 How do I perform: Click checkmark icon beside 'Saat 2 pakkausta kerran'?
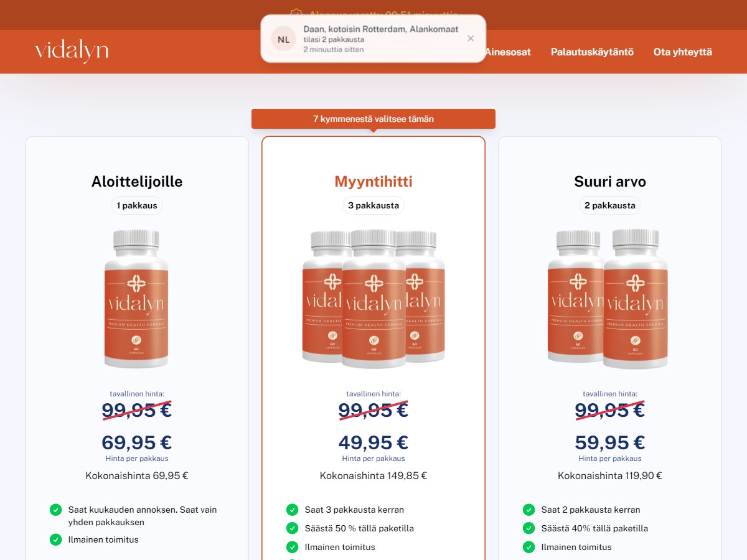(x=529, y=510)
